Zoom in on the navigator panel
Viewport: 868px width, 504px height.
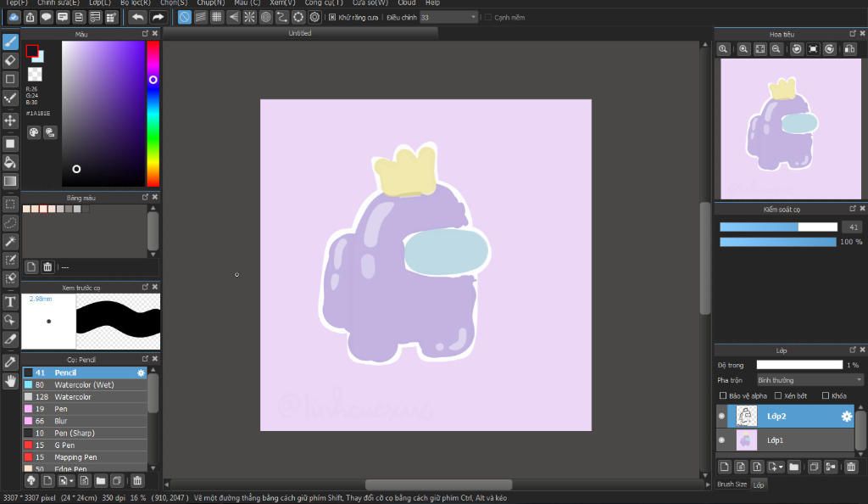tap(743, 48)
